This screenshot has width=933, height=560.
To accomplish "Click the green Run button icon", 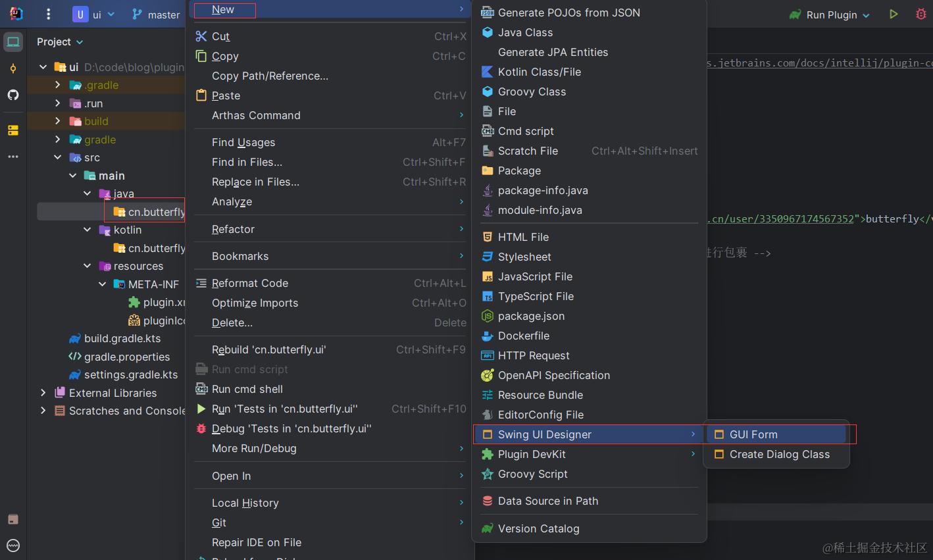I will (894, 14).
